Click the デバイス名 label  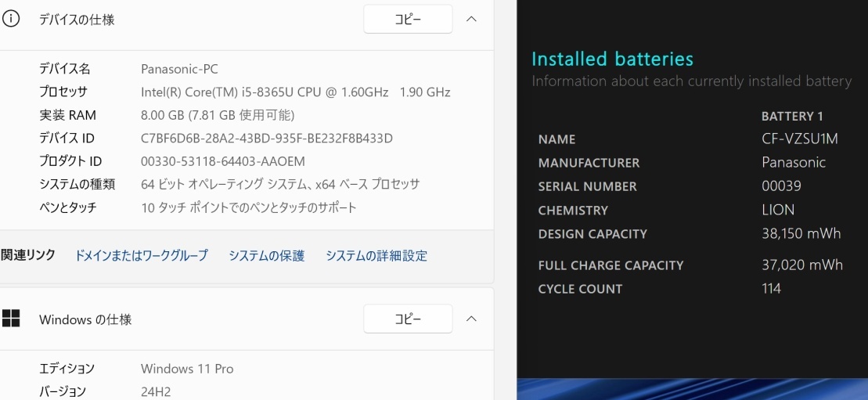tap(64, 69)
